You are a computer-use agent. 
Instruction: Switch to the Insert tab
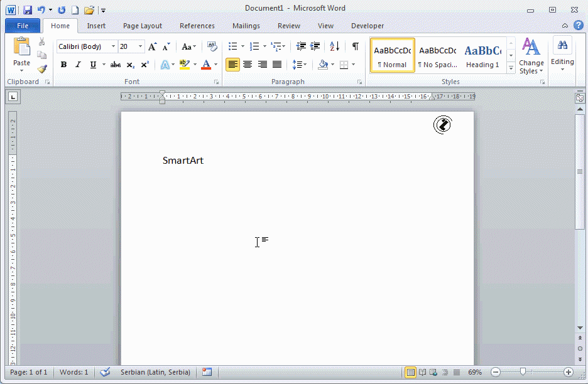click(96, 26)
